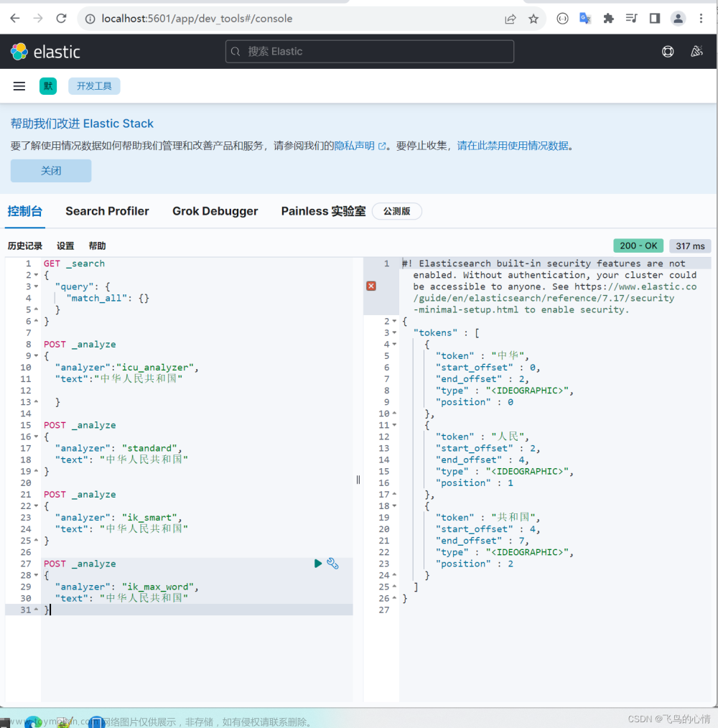Click the "token" : "人民" output line
The image size is (718, 728).
pos(482,437)
